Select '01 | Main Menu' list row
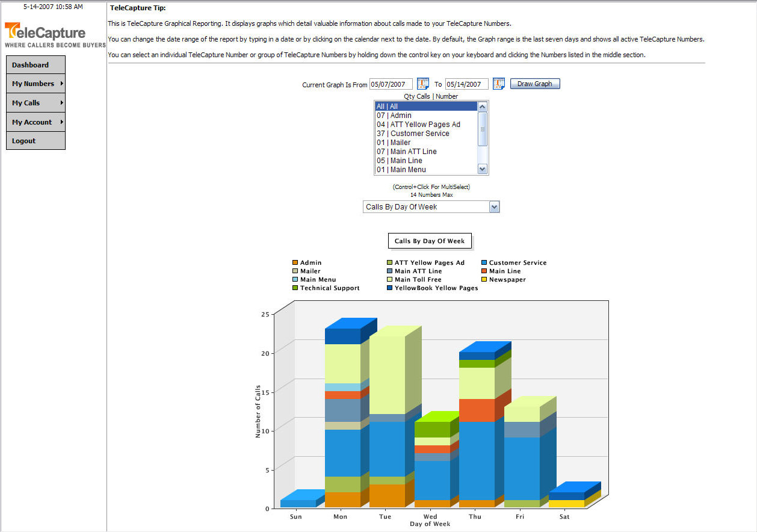Screen dimensions: 757x532 click(x=426, y=170)
